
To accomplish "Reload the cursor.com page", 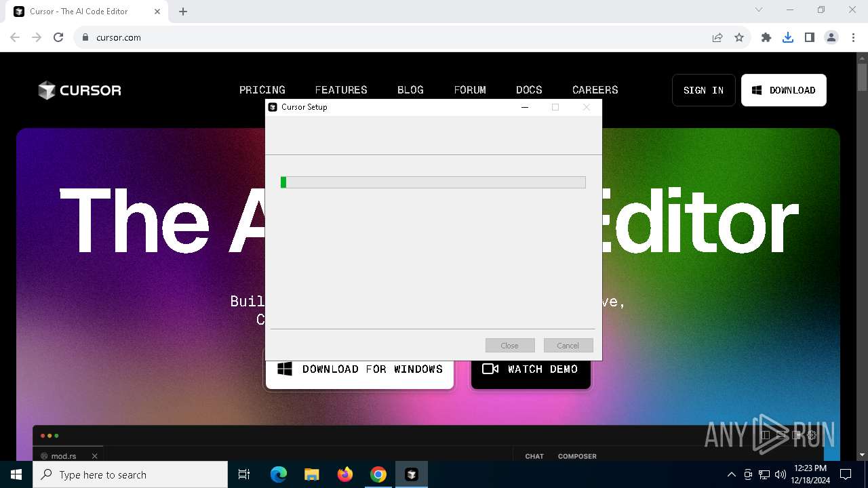I will (x=58, y=37).
